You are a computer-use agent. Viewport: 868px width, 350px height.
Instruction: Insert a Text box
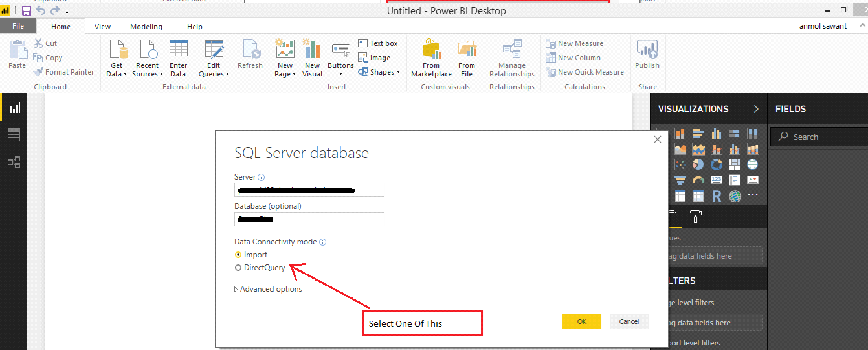(x=378, y=43)
